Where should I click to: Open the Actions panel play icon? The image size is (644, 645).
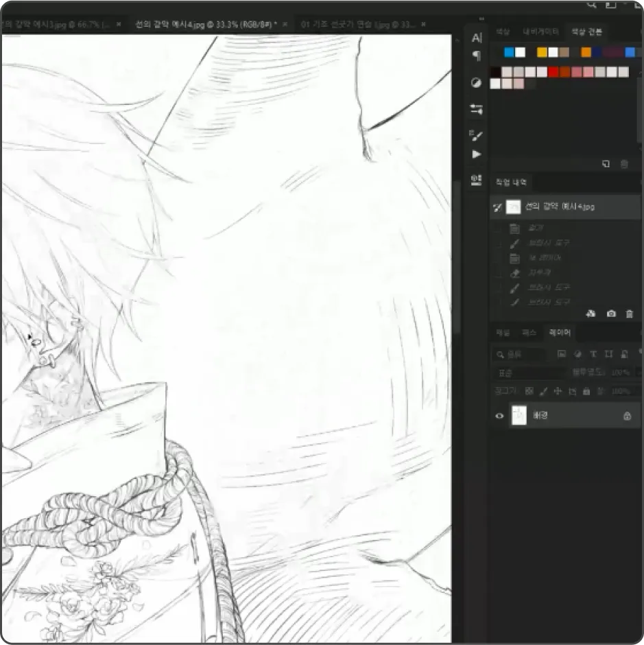click(x=476, y=154)
